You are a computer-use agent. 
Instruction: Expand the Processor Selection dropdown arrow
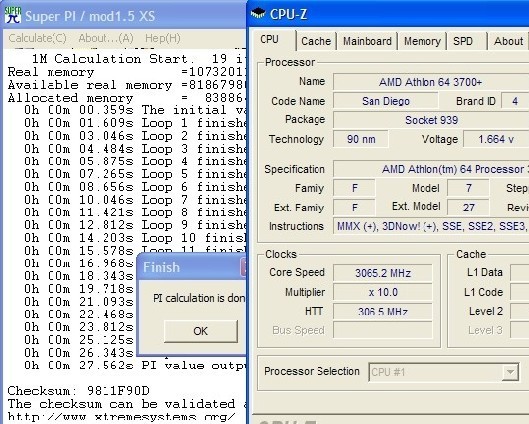click(510, 372)
